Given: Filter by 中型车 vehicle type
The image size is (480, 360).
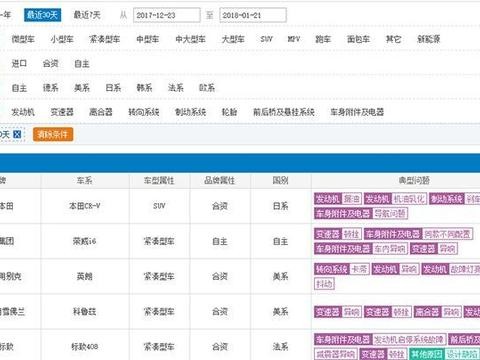Looking at the screenshot, I should pyautogui.click(x=148, y=39).
